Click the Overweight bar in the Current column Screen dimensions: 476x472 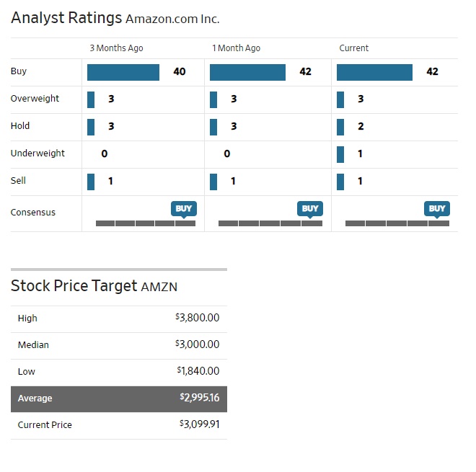pos(340,99)
